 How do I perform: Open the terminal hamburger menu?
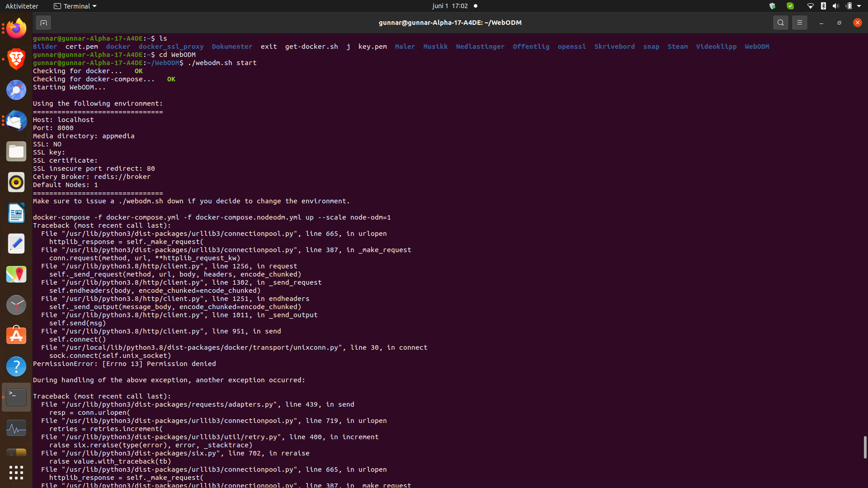[799, 22]
